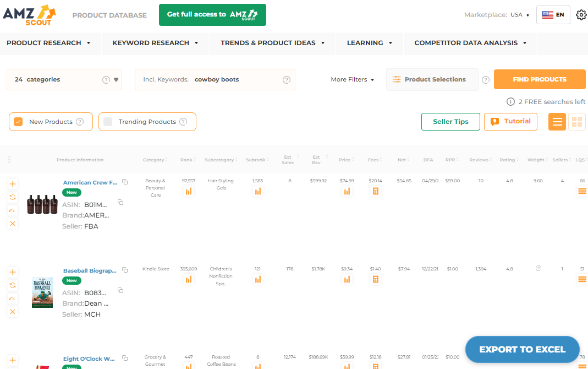Click Trending Products help icon
This screenshot has width=588, height=369.
pyautogui.click(x=183, y=122)
